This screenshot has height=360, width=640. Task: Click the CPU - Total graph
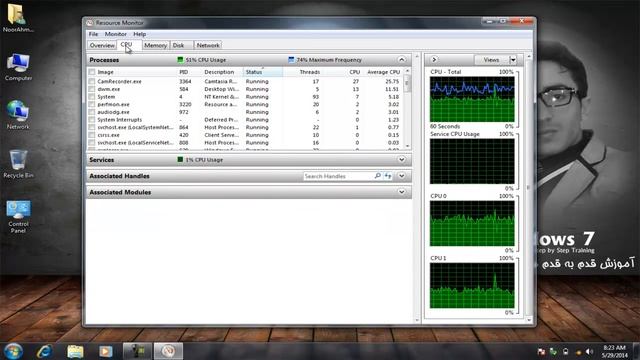pyautogui.click(x=472, y=99)
